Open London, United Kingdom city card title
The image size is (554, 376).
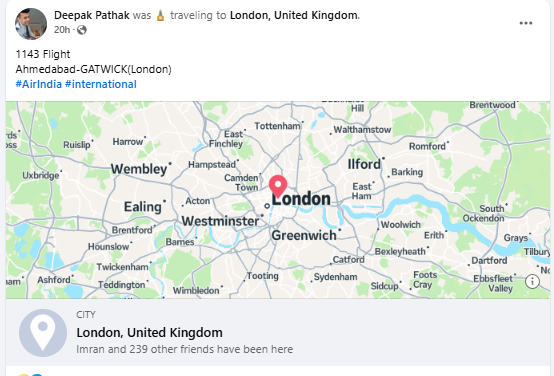(149, 333)
